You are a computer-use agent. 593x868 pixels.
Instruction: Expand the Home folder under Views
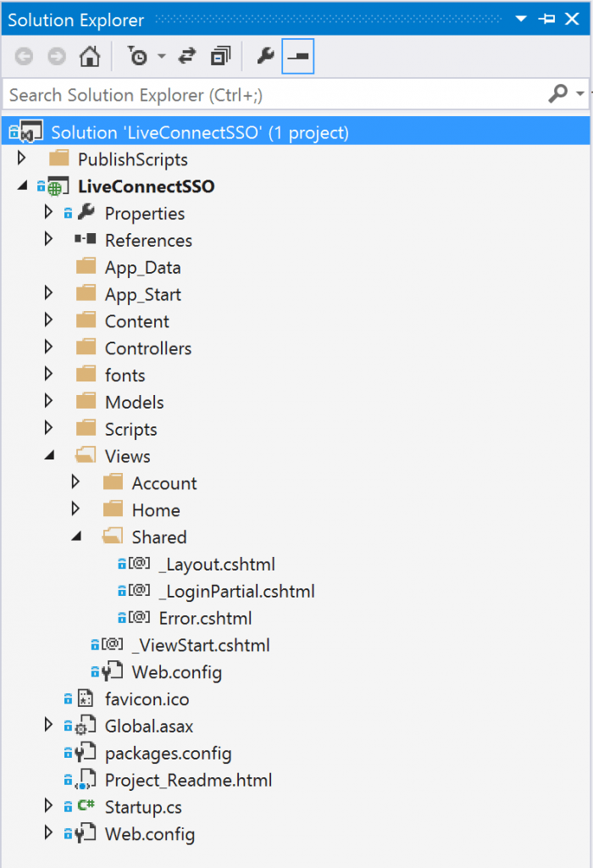click(75, 509)
